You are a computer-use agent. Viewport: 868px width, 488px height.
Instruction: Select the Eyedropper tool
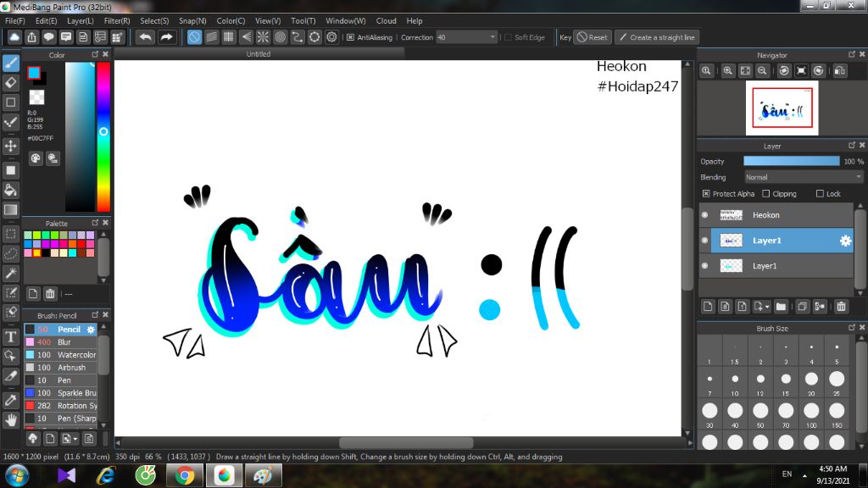(11, 400)
